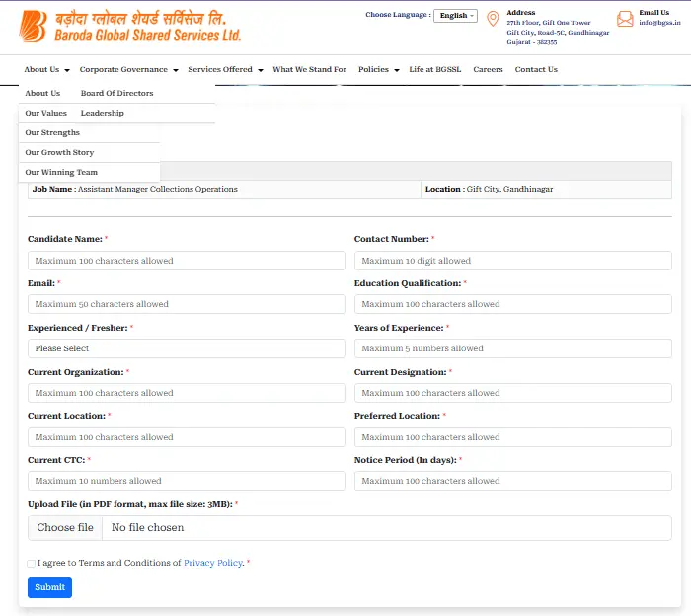The image size is (691, 616).
Task: Open the Experienced / Fresher select box
Action: 186,348
